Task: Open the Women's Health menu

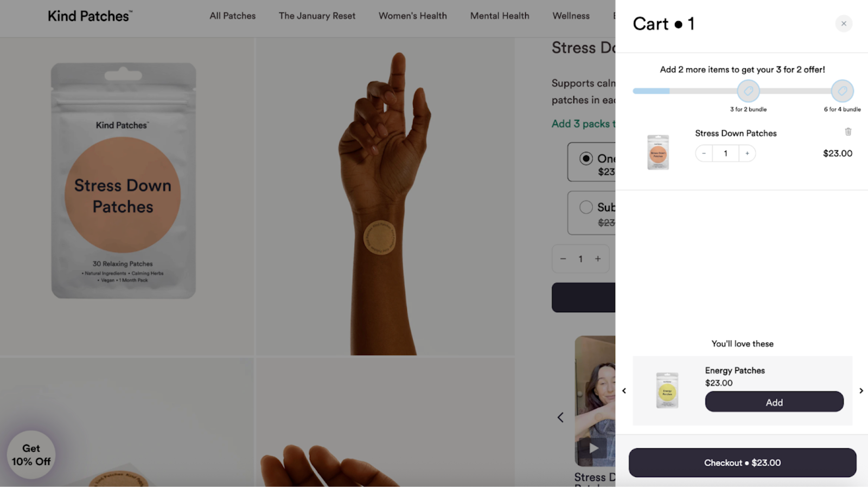Action: 413,16
